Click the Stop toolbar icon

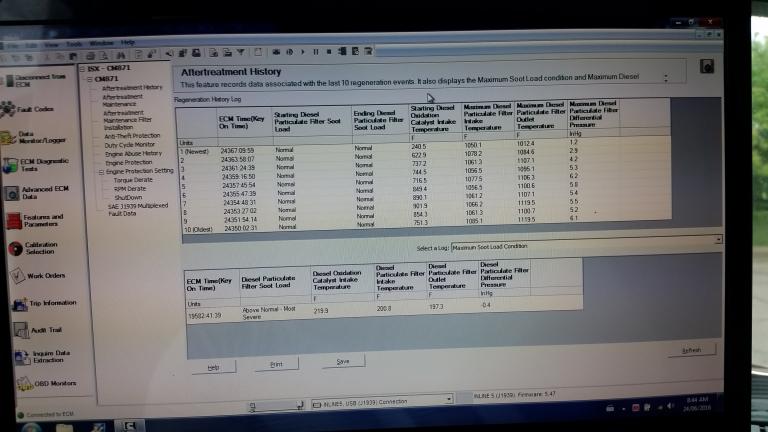tap(329, 51)
